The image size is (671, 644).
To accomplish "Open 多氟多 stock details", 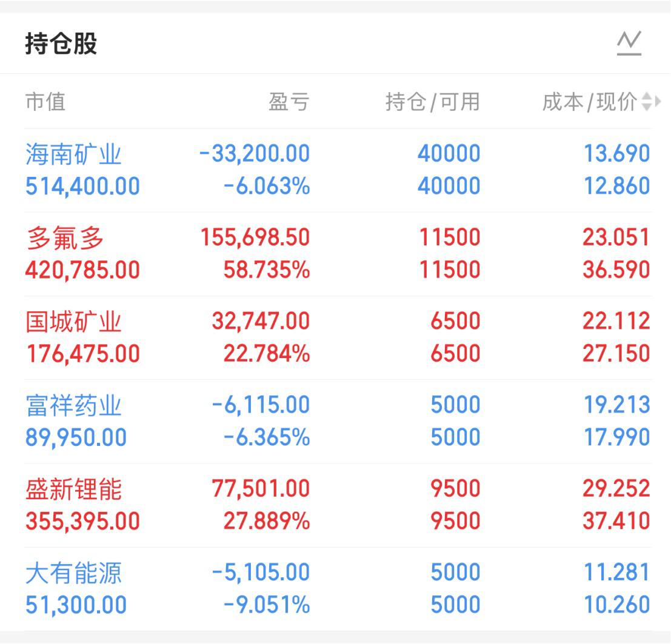I will click(65, 238).
